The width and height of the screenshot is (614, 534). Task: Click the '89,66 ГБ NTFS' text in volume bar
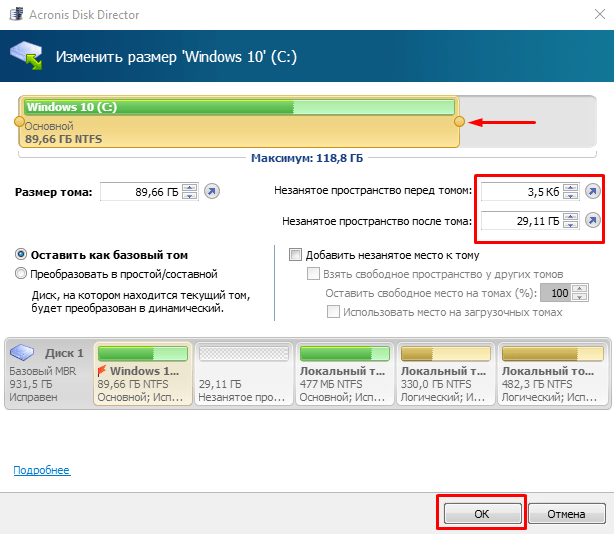(63, 139)
